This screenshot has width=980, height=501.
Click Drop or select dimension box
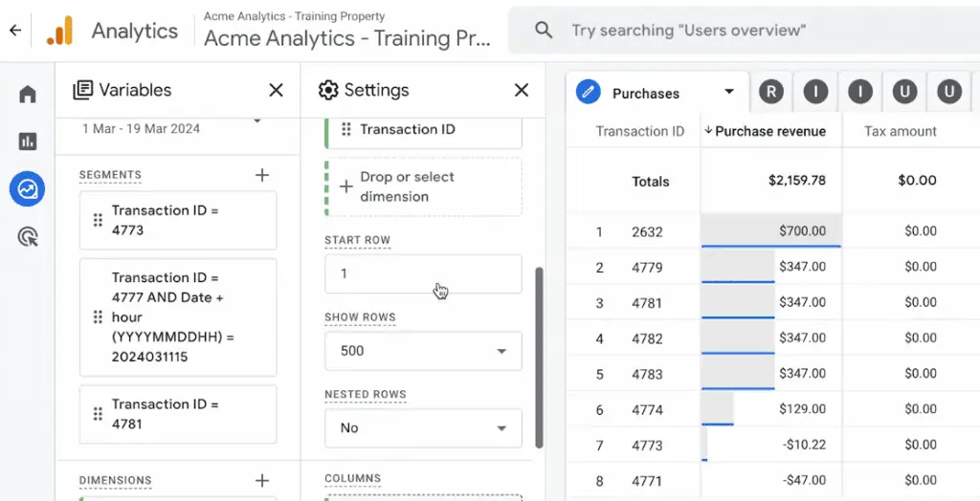423,186
